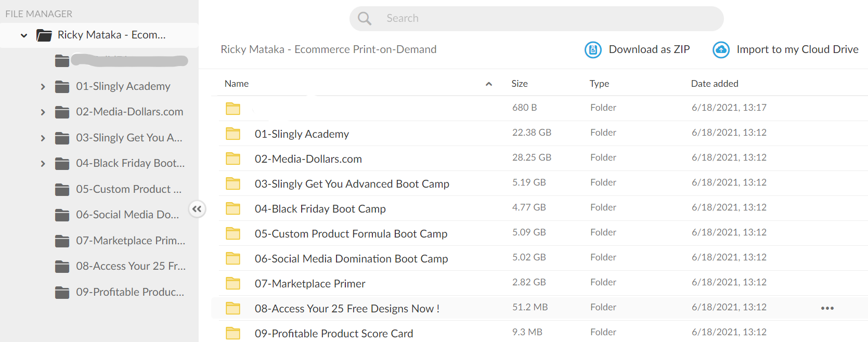Screen dimensions: 868x342
Task: Select 05-Custom Product ... sidebar folder icon
Action: [62, 190]
